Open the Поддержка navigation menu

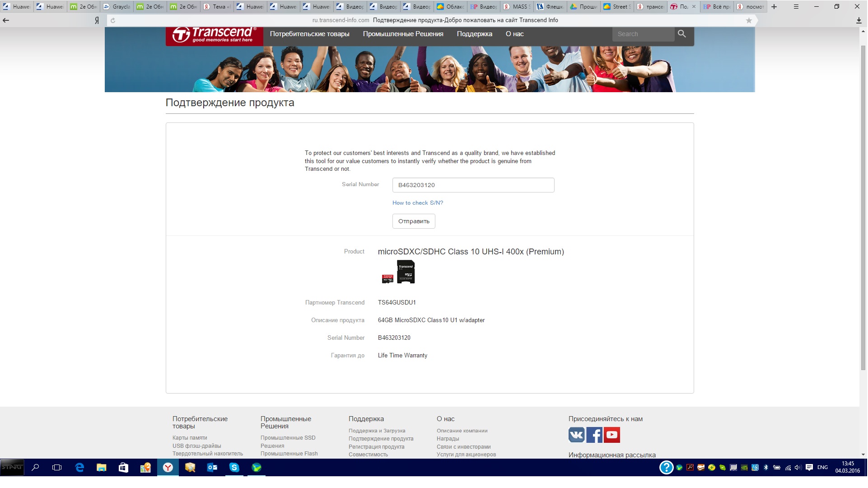pos(474,34)
